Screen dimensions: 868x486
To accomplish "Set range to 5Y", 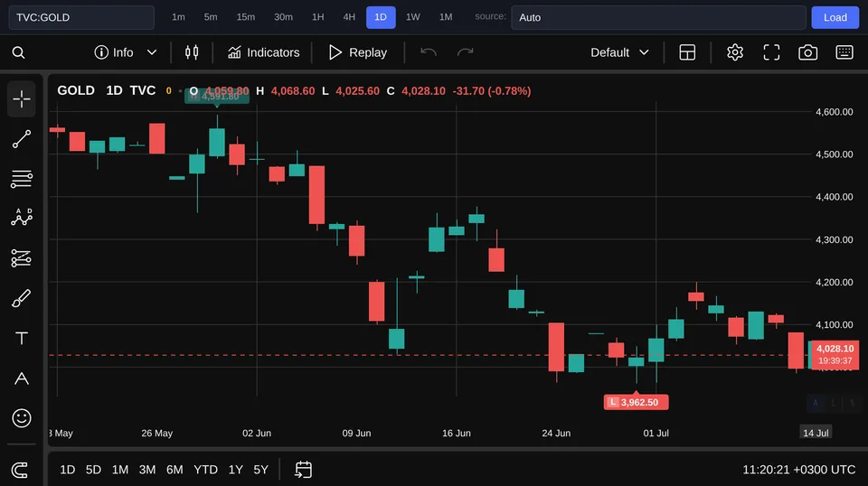I will click(260, 470).
